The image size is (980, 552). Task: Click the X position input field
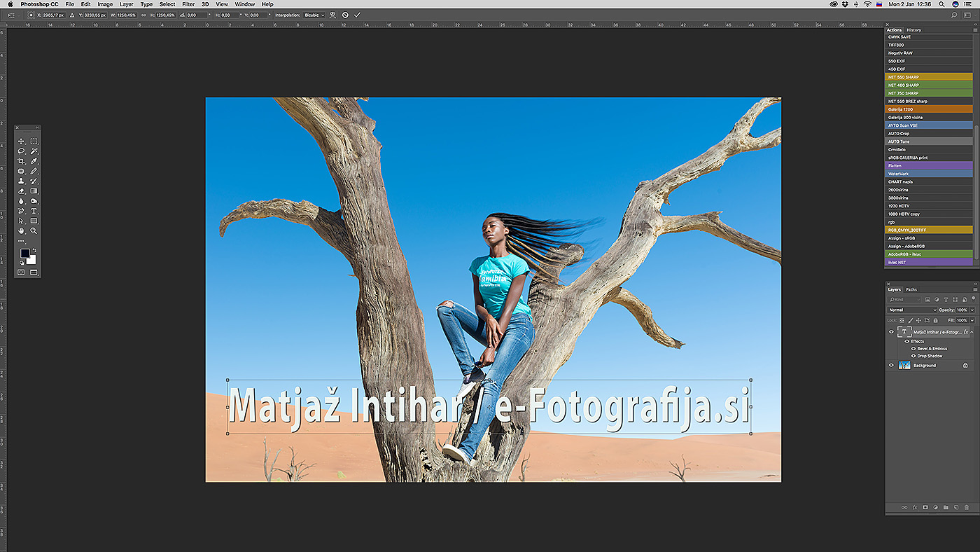coord(52,15)
